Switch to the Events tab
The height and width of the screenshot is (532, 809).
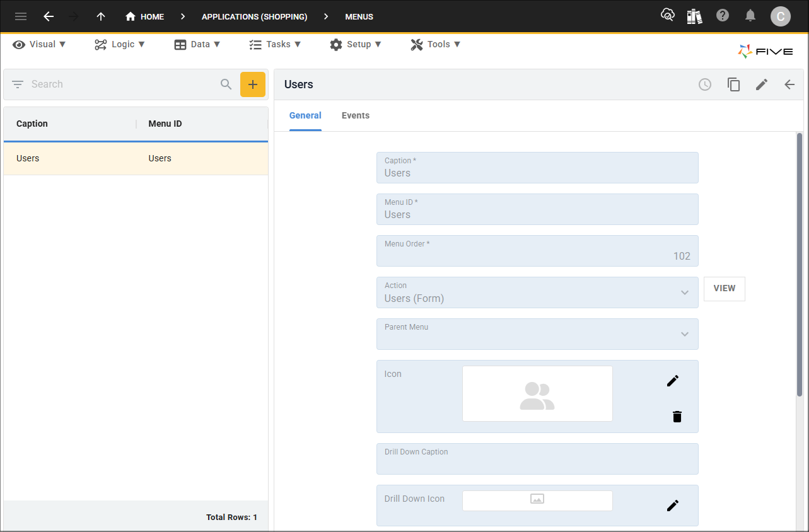pos(356,115)
